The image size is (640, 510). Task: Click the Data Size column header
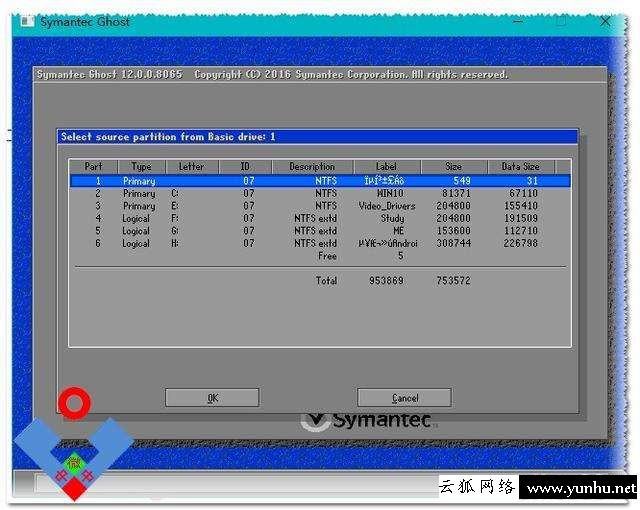click(x=520, y=166)
